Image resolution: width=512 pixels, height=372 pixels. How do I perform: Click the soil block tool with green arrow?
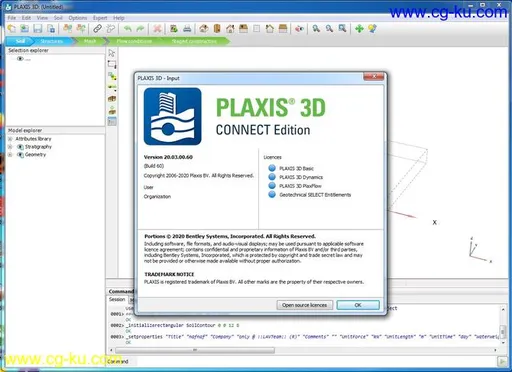[x=112, y=110]
